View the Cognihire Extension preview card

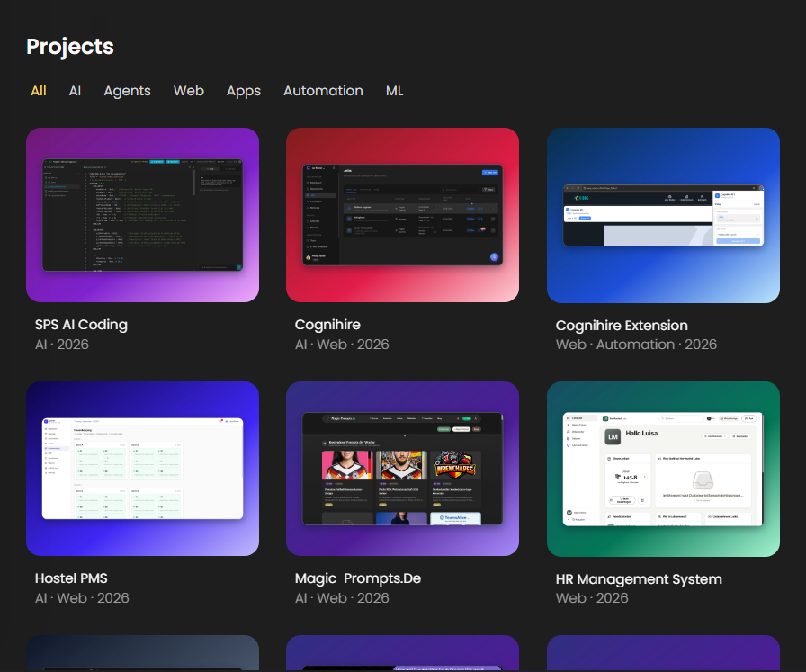[x=663, y=215]
